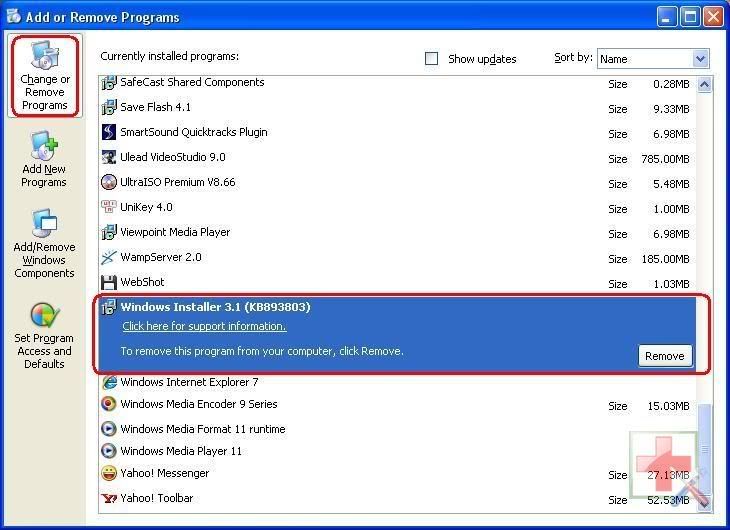This screenshot has height=530, width=730.
Task: Select UltraISO Premium V8.66 entry
Action: coord(398,183)
